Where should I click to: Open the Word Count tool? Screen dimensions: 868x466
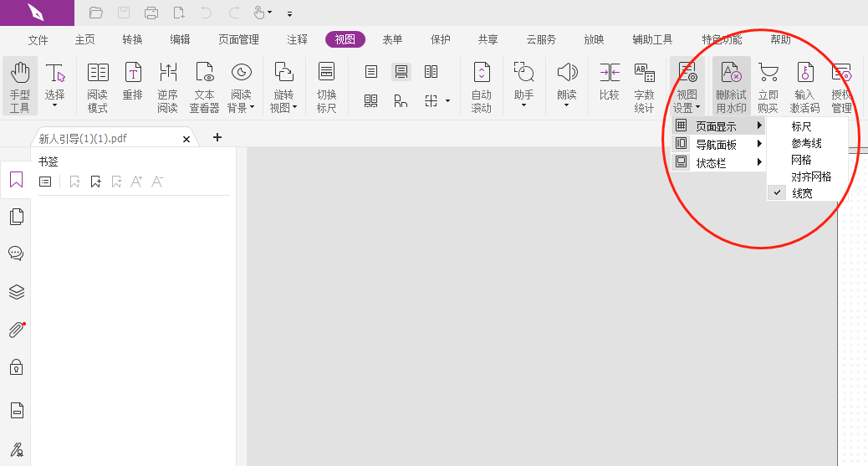(644, 85)
